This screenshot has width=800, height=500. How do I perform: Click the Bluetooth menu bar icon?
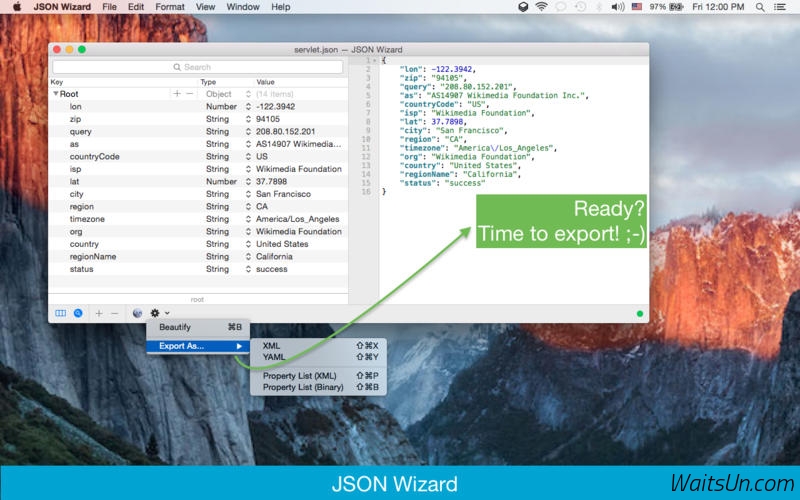[599, 7]
